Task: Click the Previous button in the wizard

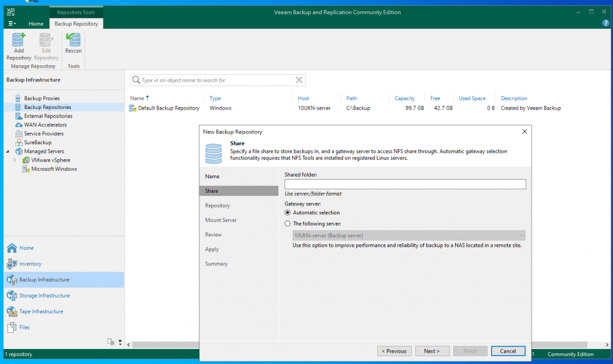Action: pos(394,351)
